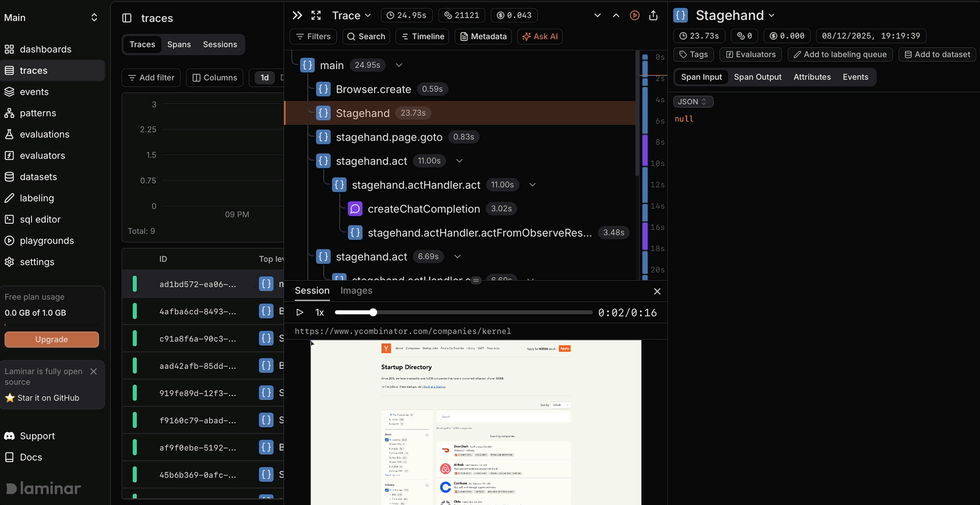This screenshot has width=980, height=505.
Task: Open the Stagehand span name dropdown
Action: pyautogui.click(x=771, y=15)
